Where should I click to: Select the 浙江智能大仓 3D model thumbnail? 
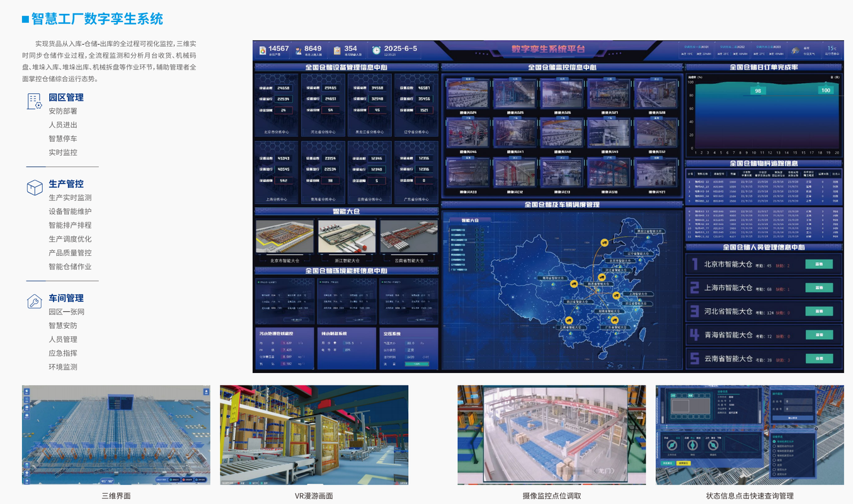coord(346,238)
